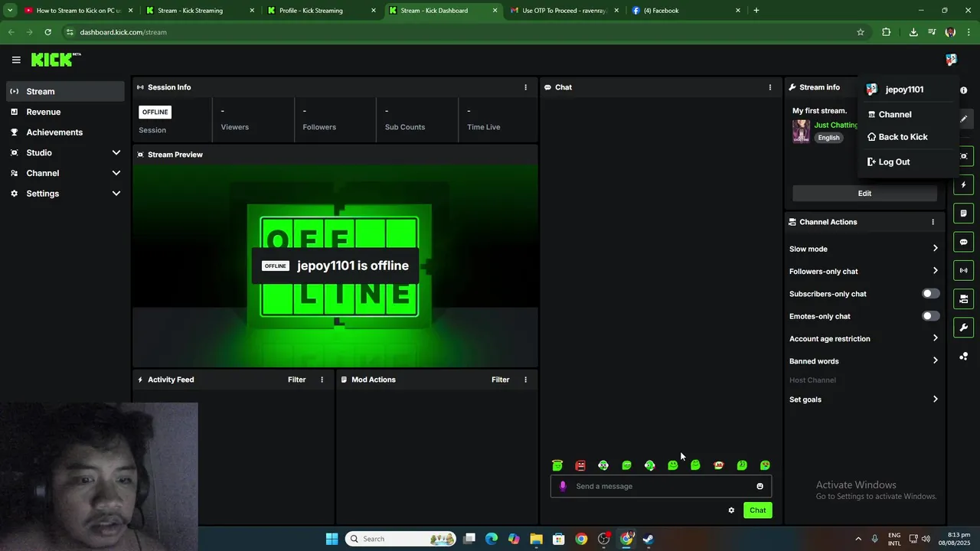Image resolution: width=980 pixels, height=551 pixels.
Task: Click the Send a message input field
Action: (x=661, y=486)
